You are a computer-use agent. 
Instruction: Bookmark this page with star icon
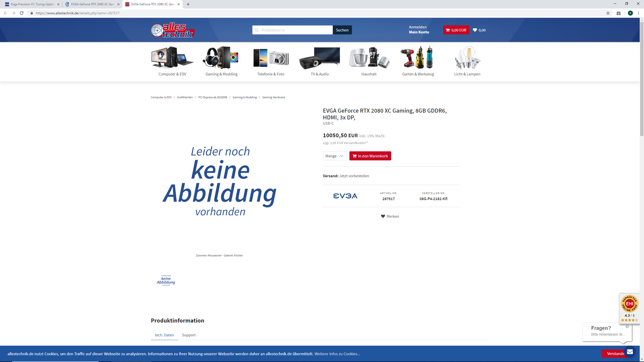click(x=608, y=13)
